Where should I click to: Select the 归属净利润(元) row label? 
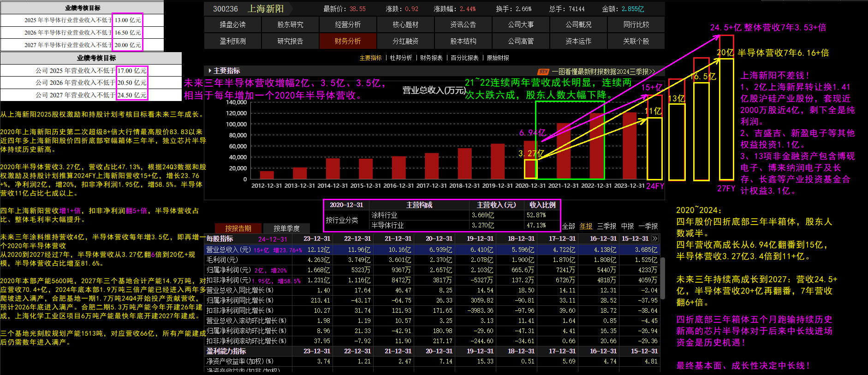pos(228,270)
